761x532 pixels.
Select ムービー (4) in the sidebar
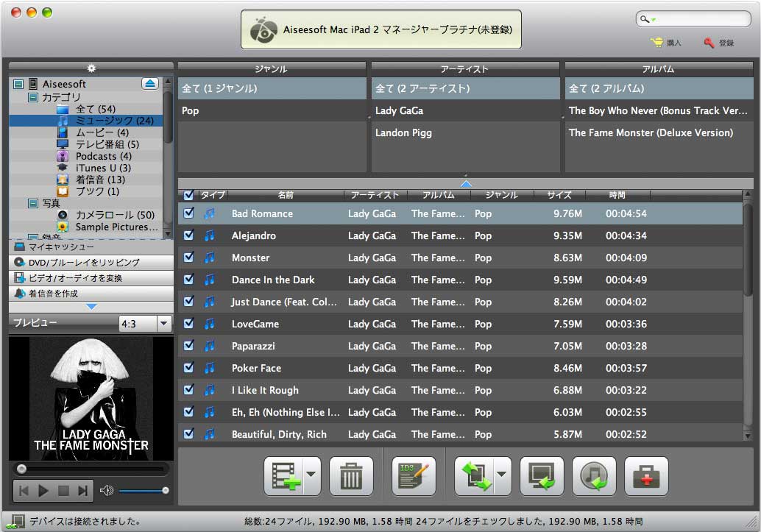tap(102, 132)
